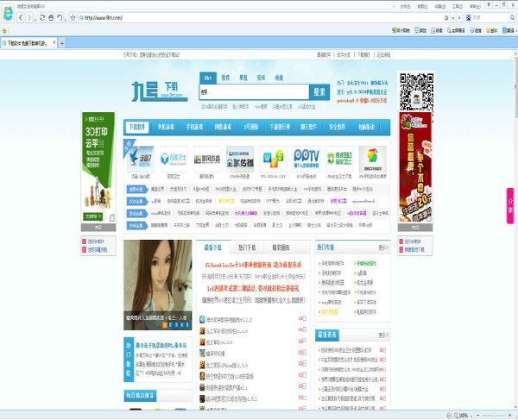Open the 暴风影音 app thumbnail
The height and width of the screenshot is (420, 518).
[x=207, y=159]
